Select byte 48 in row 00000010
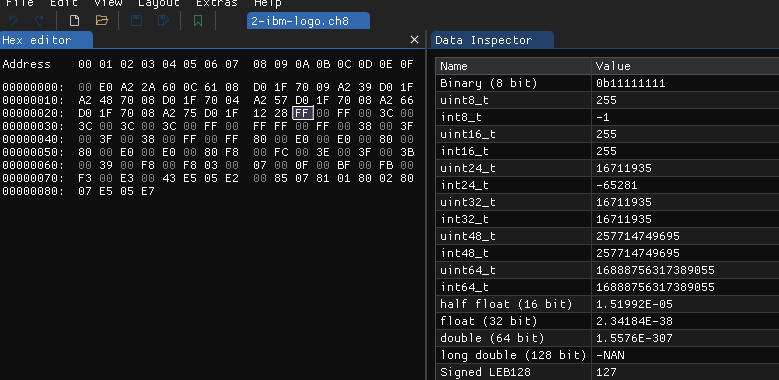The image size is (779, 380). click(106, 100)
